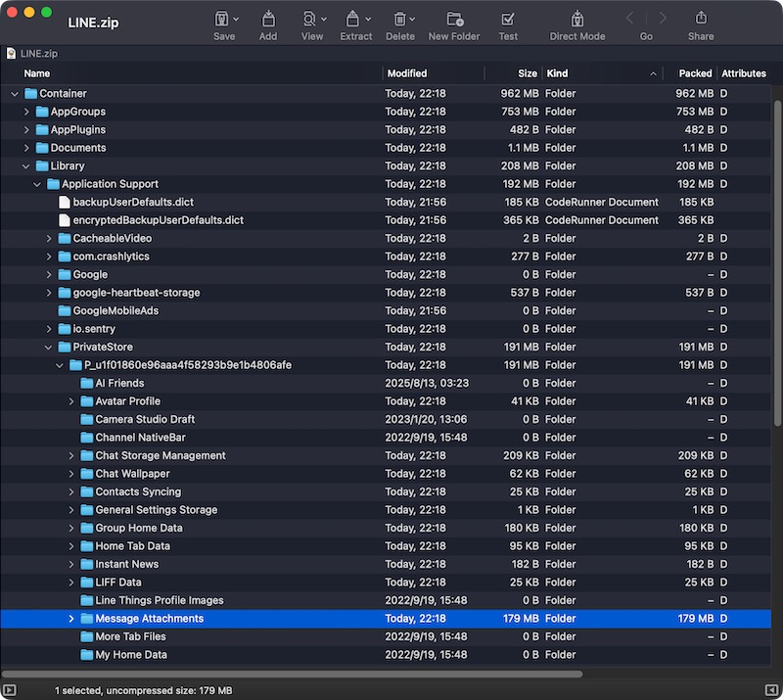Go forward with right arrow

tap(663, 19)
